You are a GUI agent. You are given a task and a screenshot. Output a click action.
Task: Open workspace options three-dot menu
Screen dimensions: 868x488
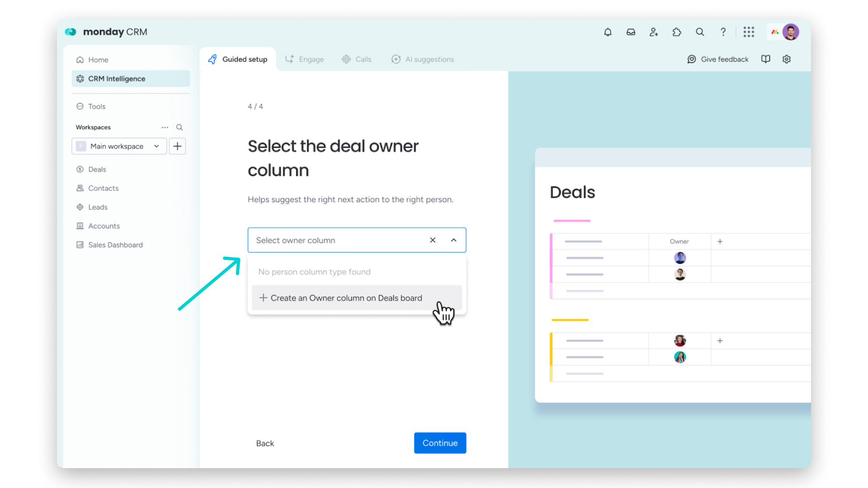coord(165,127)
